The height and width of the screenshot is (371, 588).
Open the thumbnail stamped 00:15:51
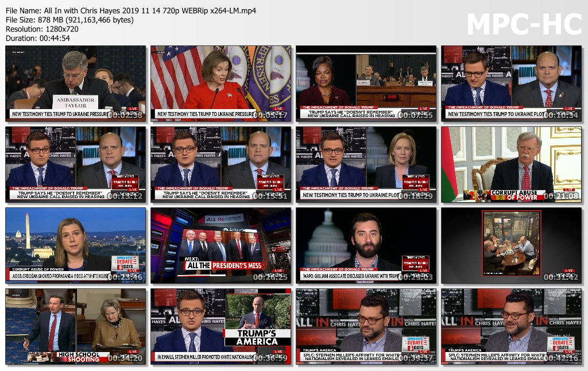coord(221,164)
